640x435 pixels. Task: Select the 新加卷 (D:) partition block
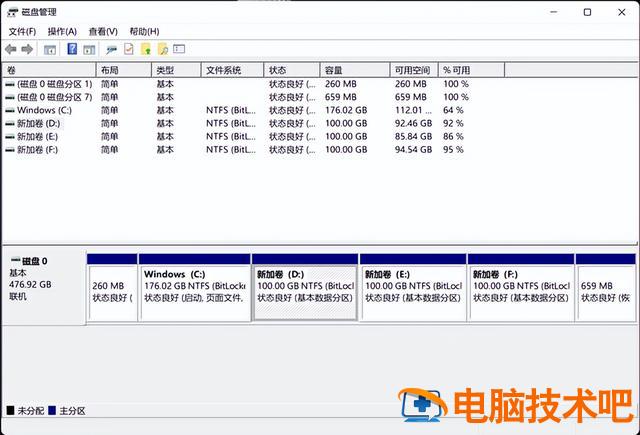click(x=305, y=287)
